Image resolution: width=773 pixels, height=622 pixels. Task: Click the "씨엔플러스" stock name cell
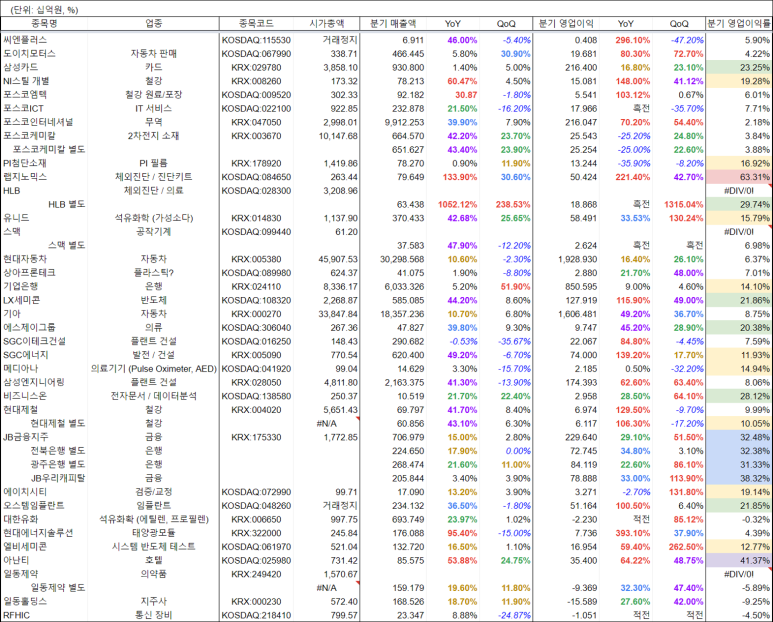click(25, 40)
